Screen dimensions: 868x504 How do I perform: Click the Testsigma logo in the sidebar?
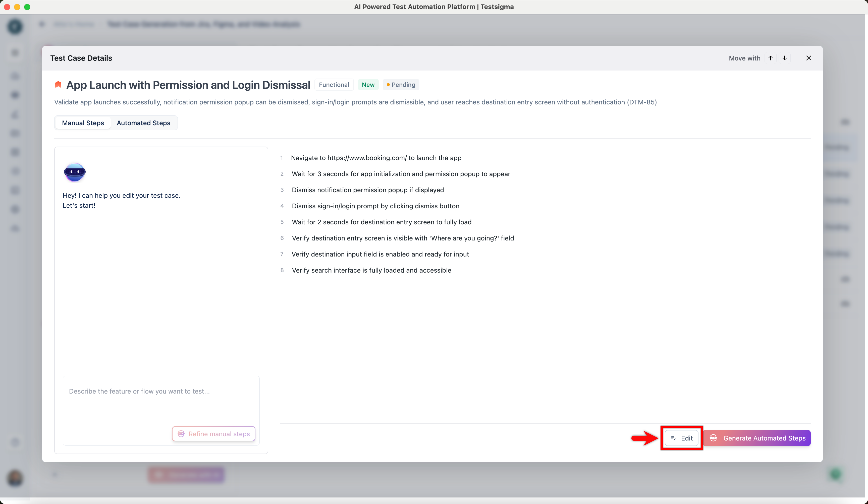point(15,27)
